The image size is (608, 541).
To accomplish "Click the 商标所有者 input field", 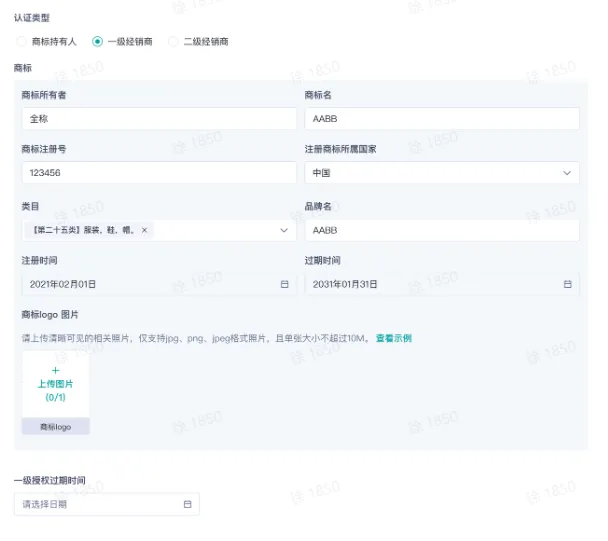I will [x=159, y=119].
